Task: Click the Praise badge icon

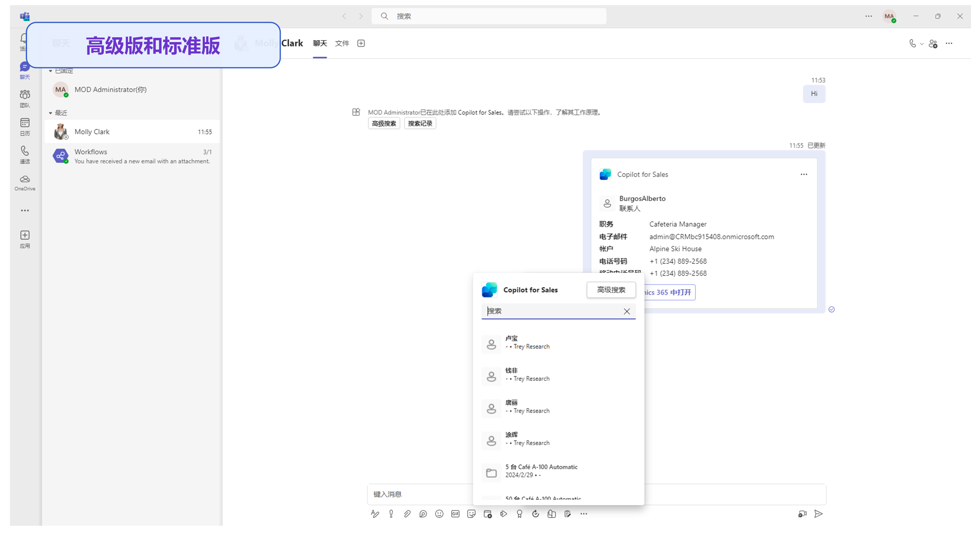Action: point(519,514)
